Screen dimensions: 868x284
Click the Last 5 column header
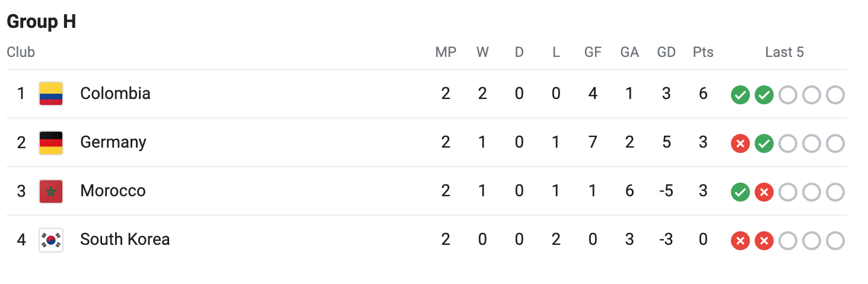click(x=784, y=52)
